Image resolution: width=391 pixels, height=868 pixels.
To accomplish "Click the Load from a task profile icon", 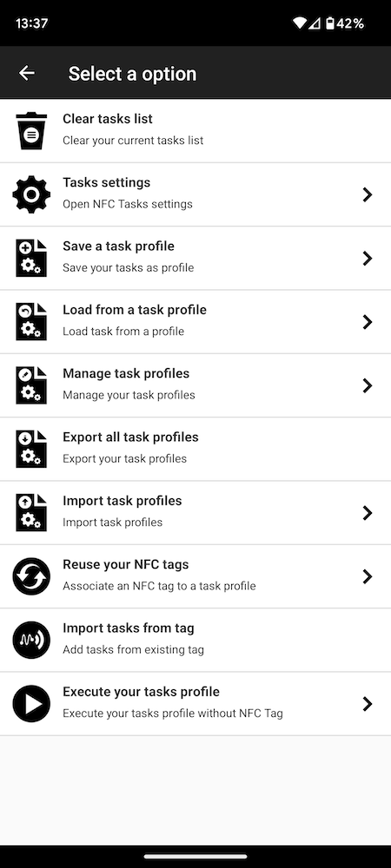I will tap(31, 322).
